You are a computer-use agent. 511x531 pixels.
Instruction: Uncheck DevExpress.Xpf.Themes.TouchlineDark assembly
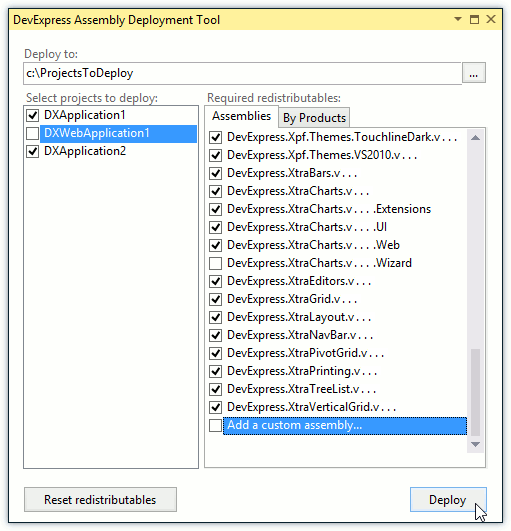click(x=216, y=137)
